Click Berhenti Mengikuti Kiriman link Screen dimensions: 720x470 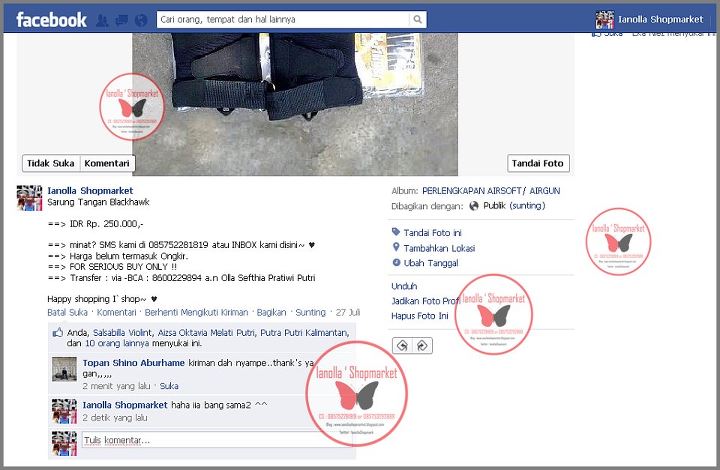[196, 312]
